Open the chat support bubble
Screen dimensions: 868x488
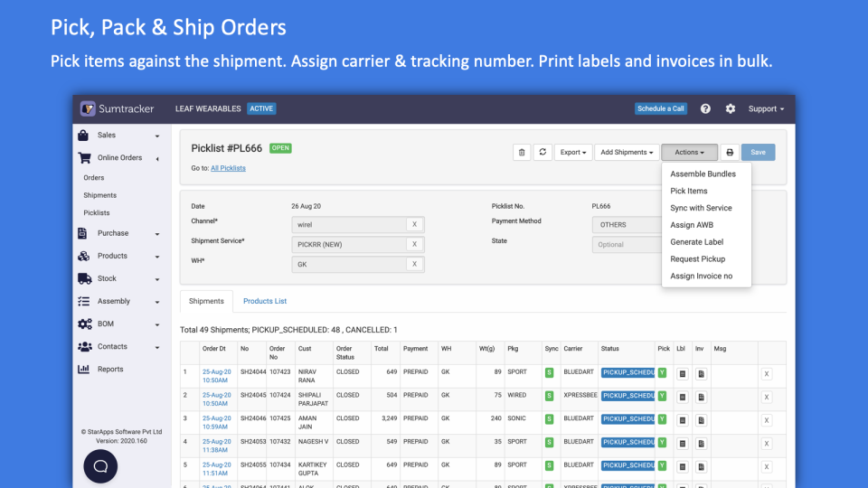point(100,466)
